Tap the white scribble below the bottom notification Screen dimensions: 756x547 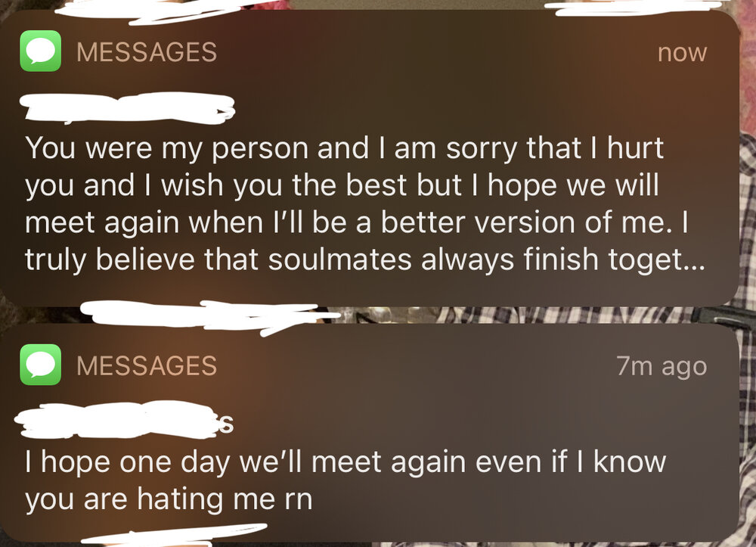(x=174, y=536)
